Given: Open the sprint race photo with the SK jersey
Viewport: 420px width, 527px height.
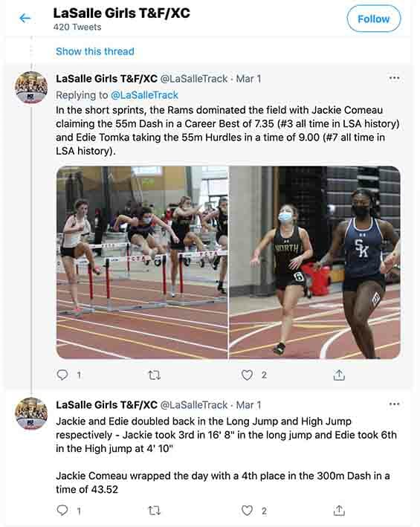Looking at the screenshot, I should coord(315,262).
